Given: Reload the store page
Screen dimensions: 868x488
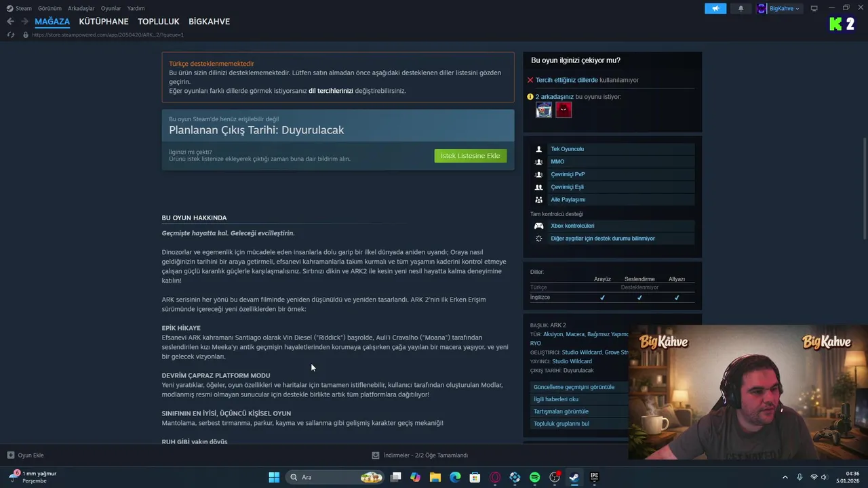Looking at the screenshot, I should click(11, 35).
